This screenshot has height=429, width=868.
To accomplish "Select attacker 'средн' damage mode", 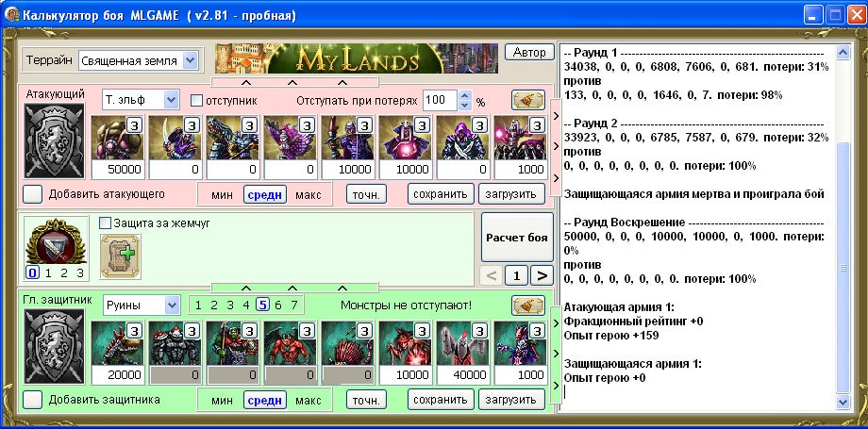I will coord(265,195).
